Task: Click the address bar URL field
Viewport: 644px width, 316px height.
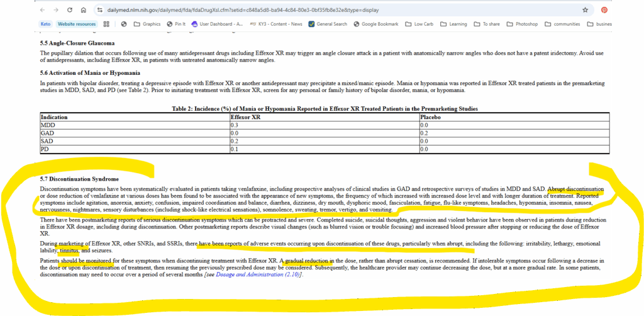Action: coord(314,11)
